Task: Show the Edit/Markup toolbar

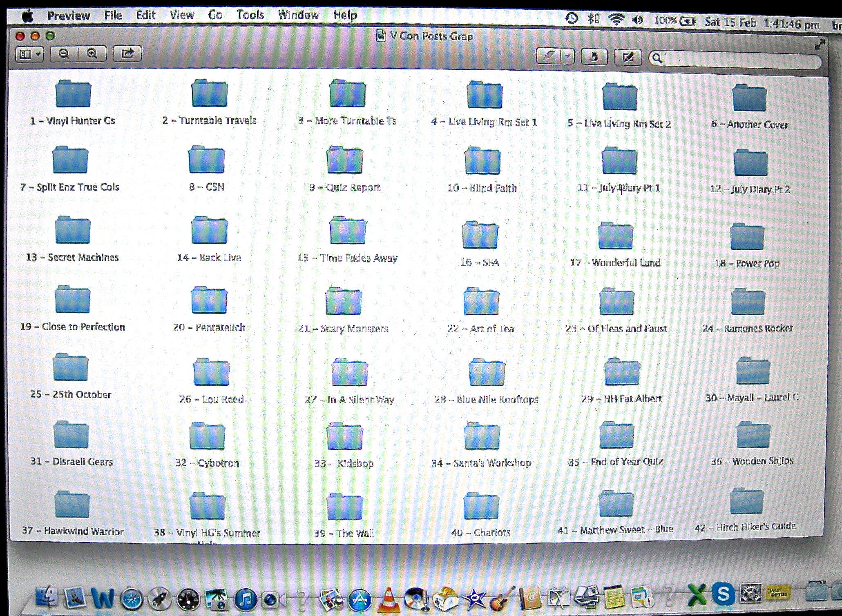Action: click(628, 57)
